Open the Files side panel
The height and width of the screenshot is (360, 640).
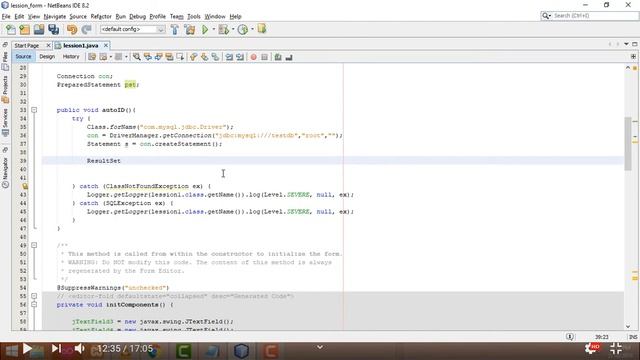pos(5,60)
